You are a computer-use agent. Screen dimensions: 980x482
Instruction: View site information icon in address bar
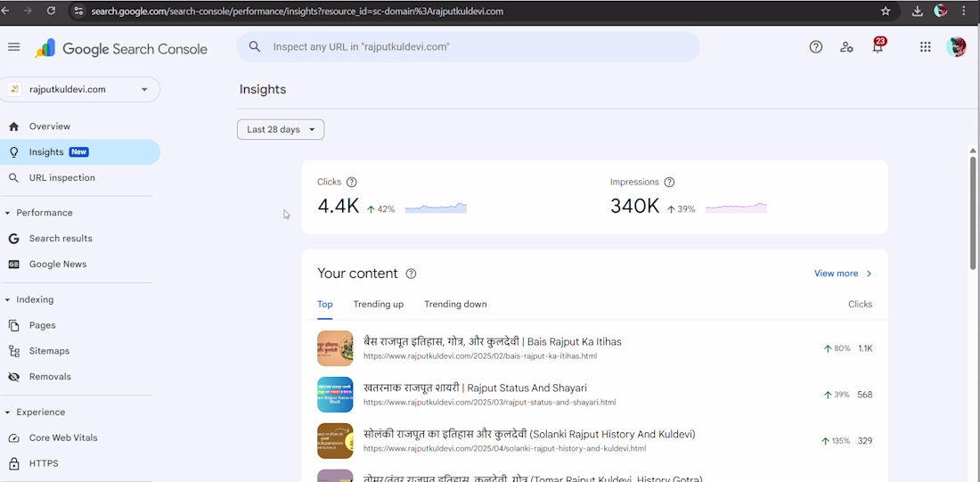click(x=78, y=11)
